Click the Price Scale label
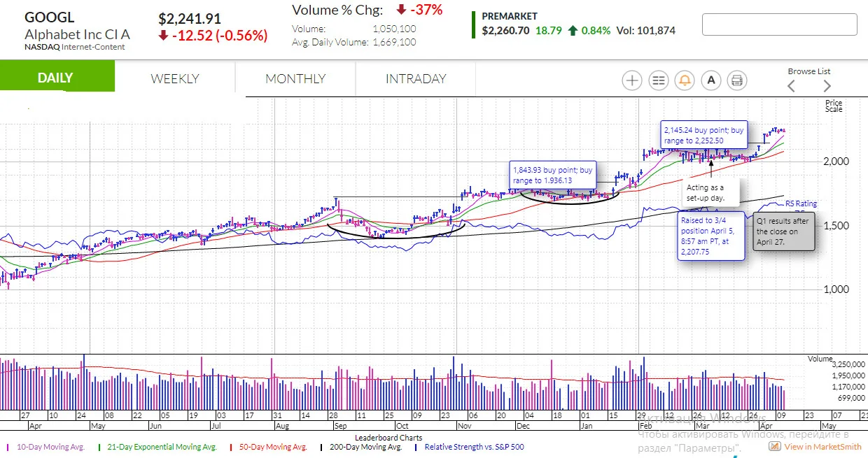This screenshot has height=458, width=868. coord(834,106)
